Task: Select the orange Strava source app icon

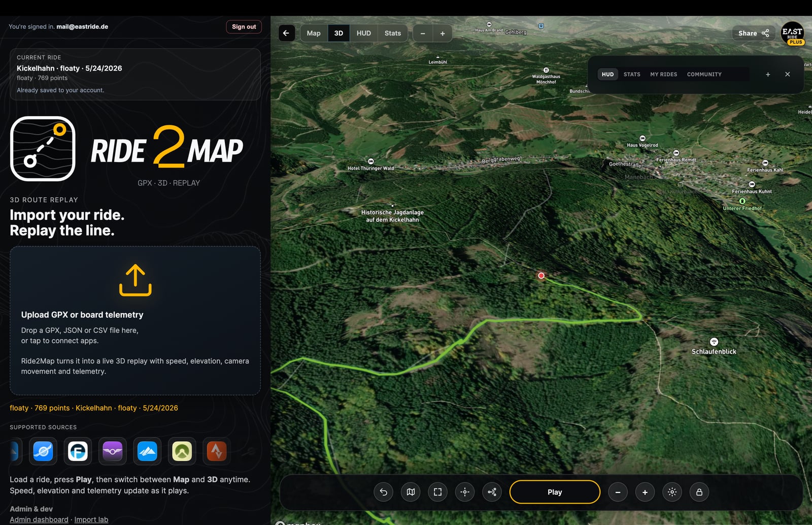Action: [x=217, y=451]
